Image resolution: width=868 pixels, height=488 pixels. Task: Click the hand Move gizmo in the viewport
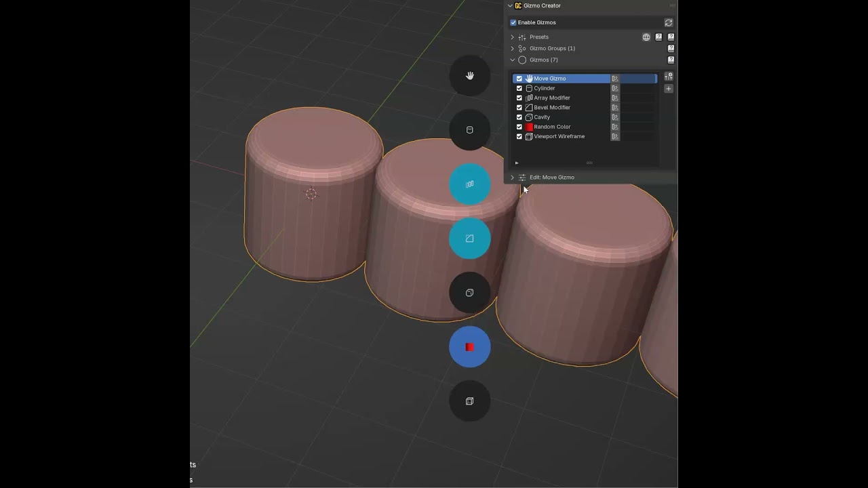[x=470, y=76]
